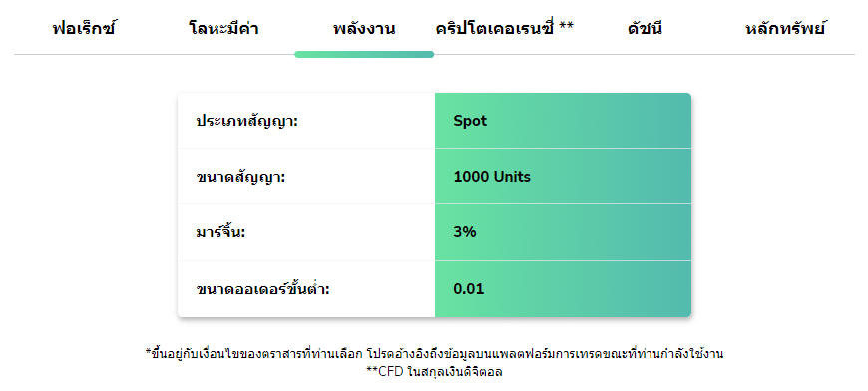Viewport: 868px width, 391px height.
Task: Switch to the ฟอเร็กซ์ tab
Action: pyautogui.click(x=85, y=29)
